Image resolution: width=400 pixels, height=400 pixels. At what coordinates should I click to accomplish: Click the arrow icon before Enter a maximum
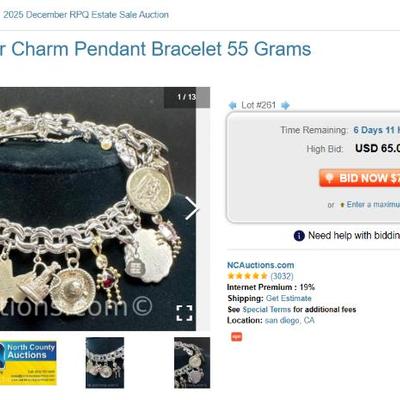click(x=342, y=205)
